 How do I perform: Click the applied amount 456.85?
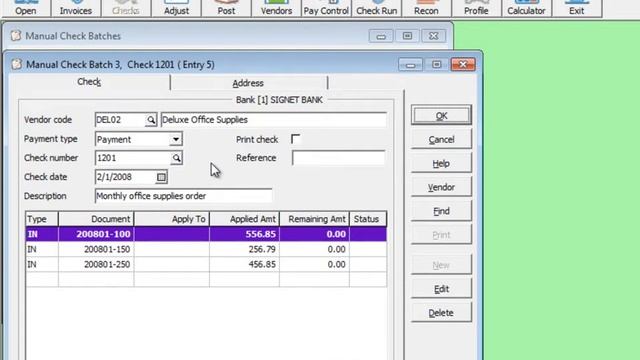tap(262, 264)
